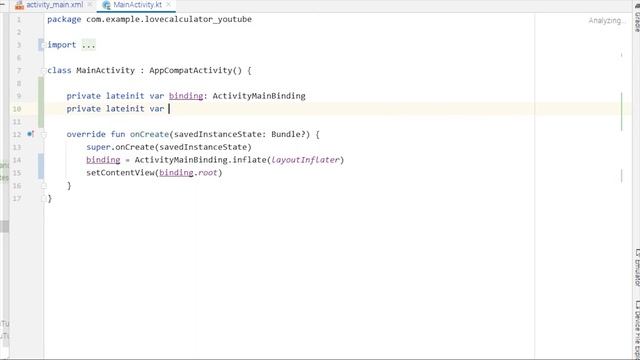640x360 pixels.
Task: Select the MainActivity.kt tab
Action: 137,5
